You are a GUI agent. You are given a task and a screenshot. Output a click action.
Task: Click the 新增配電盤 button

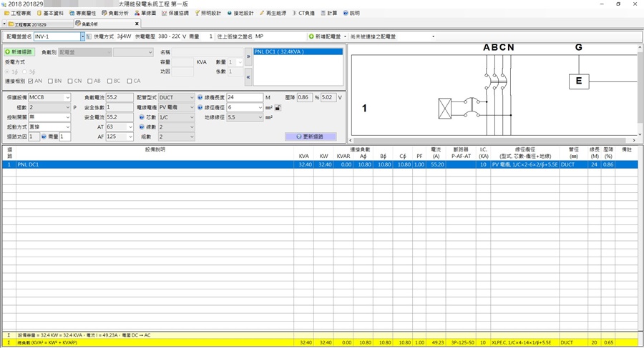(325, 36)
